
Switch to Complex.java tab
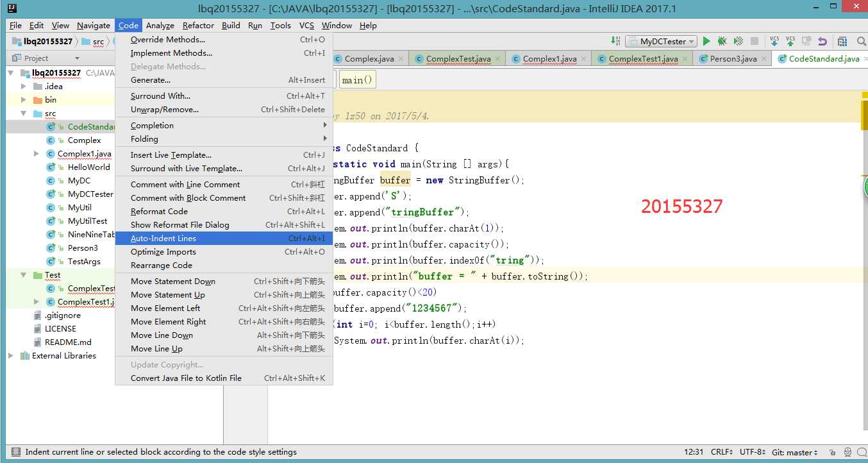369,59
